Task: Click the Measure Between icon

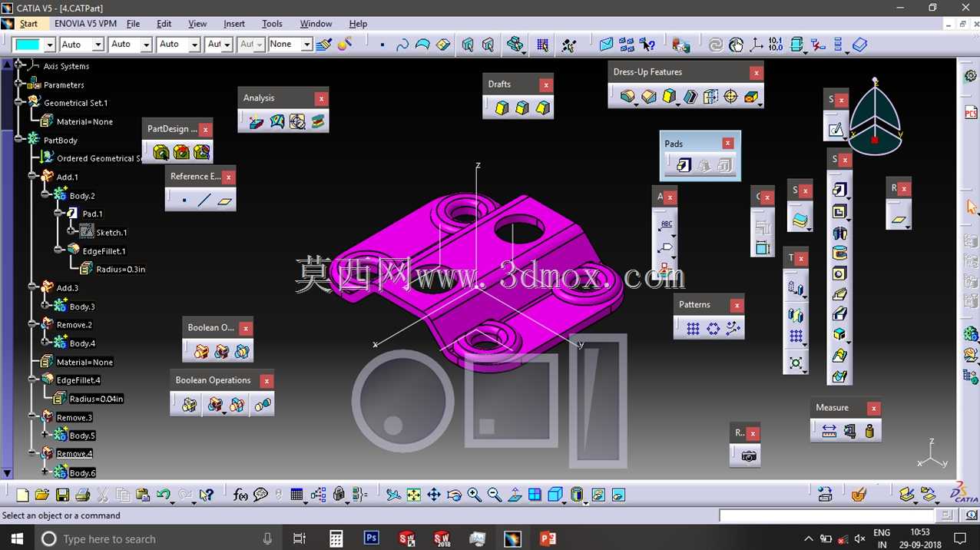Action: point(829,431)
